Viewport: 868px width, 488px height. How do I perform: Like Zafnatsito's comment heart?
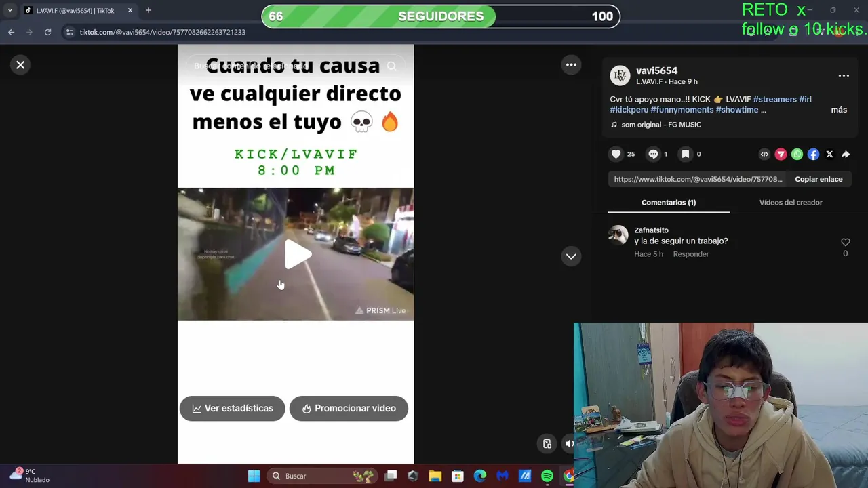click(x=845, y=242)
